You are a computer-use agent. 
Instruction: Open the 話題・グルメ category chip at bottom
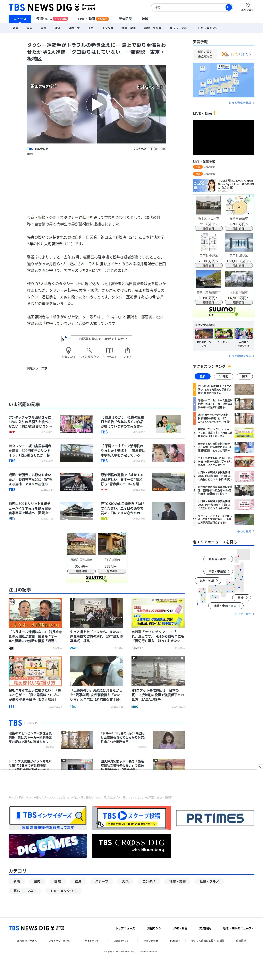209,881
